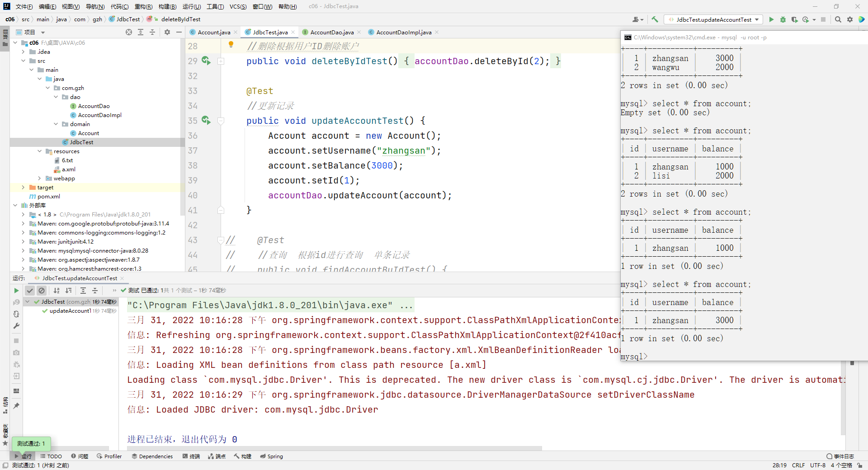Select updateAccount test result node

click(71, 311)
